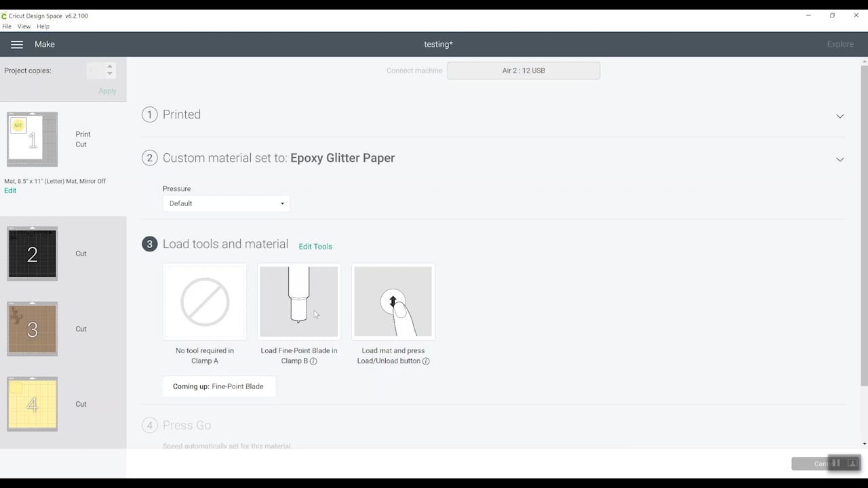Click the scrollbar up arrow
The height and width of the screenshot is (488, 868).
pos(864,62)
